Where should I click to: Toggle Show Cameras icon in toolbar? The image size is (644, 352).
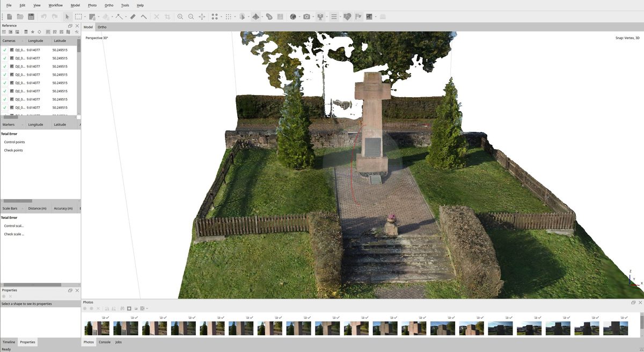click(306, 17)
